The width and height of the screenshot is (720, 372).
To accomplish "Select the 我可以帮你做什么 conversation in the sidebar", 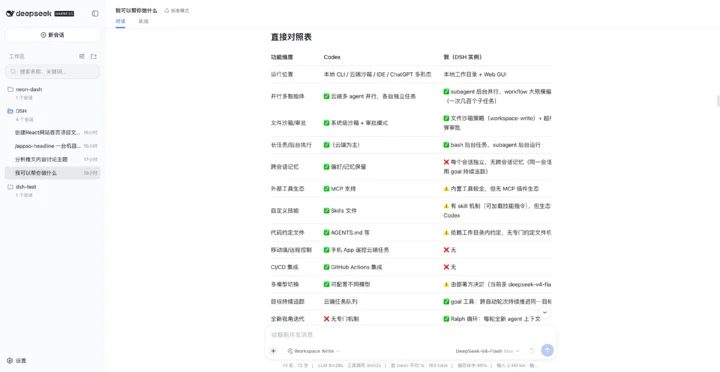I will (x=52, y=173).
